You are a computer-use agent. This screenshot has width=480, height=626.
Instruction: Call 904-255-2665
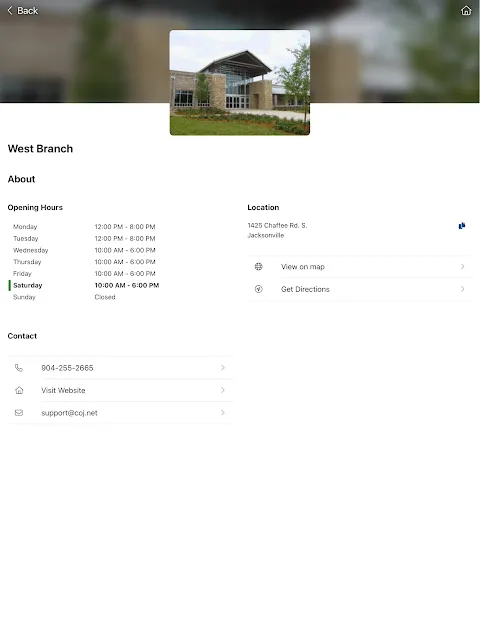67,368
